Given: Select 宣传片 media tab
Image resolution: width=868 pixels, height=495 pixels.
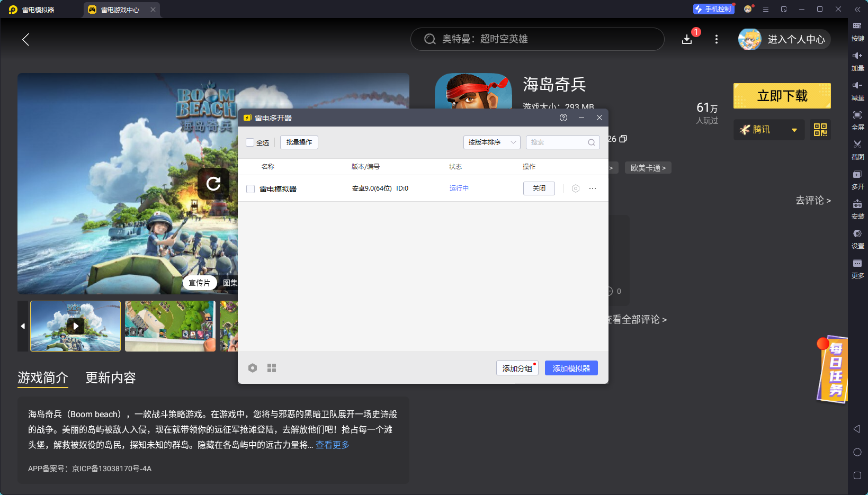Looking at the screenshot, I should [x=200, y=283].
